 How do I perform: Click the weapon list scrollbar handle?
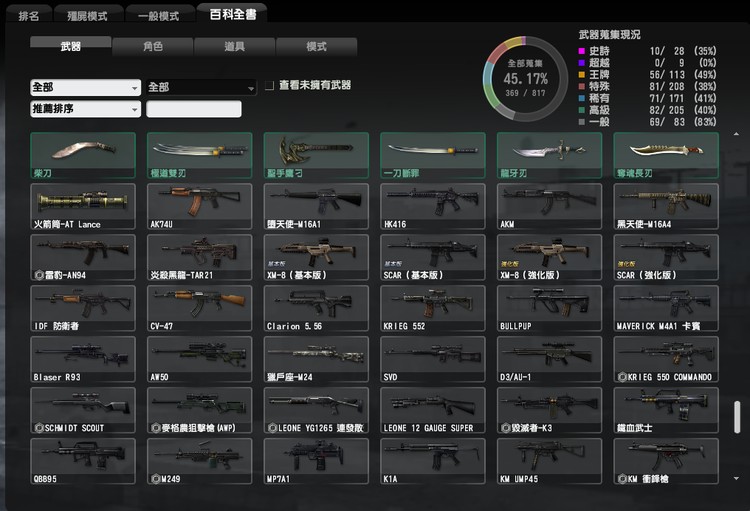(x=737, y=417)
